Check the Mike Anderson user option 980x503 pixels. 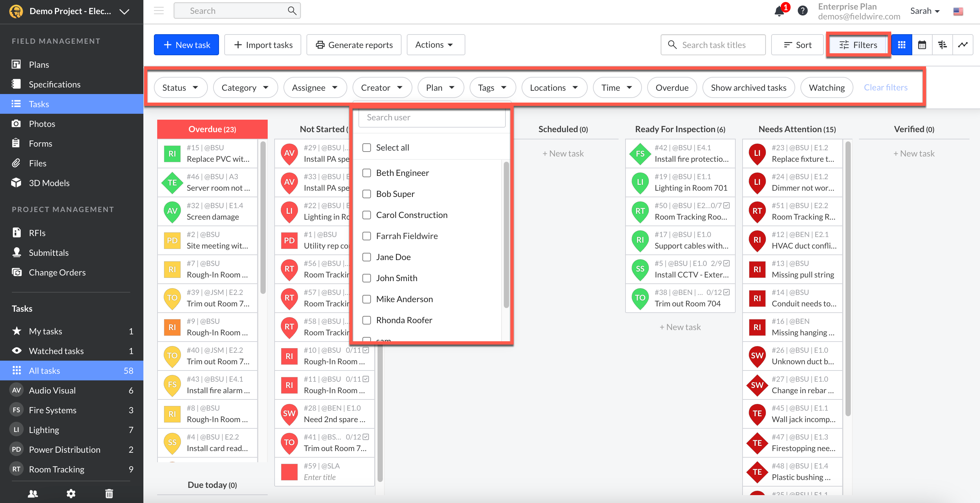(367, 299)
